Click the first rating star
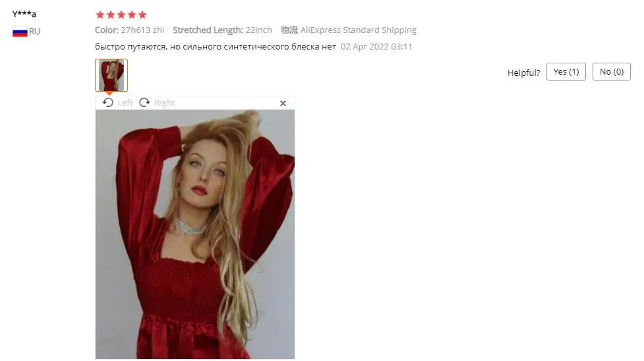 [100, 15]
